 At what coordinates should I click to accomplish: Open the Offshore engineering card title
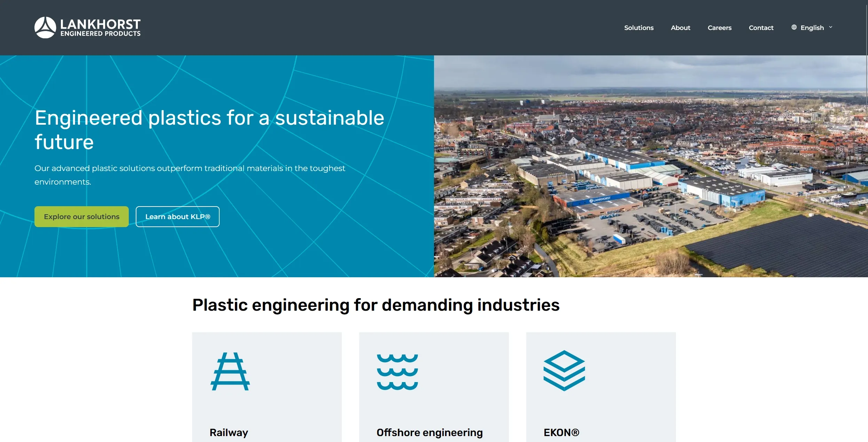[x=429, y=433]
